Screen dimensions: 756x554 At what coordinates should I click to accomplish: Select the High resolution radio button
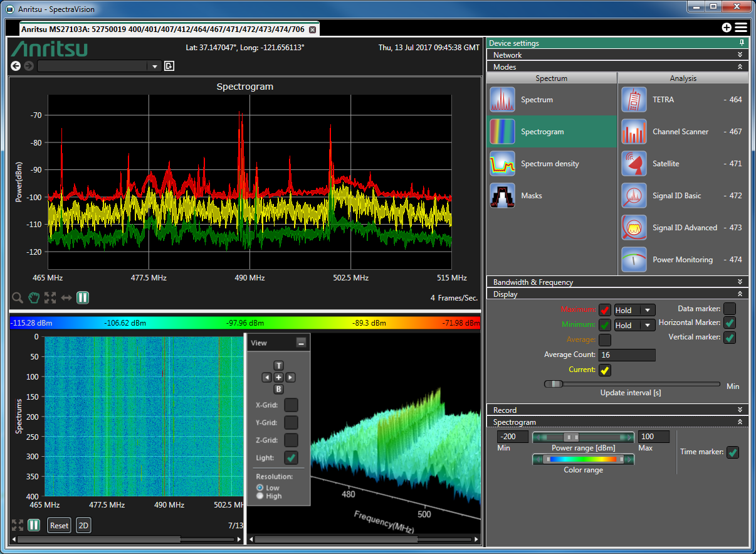pos(260,496)
